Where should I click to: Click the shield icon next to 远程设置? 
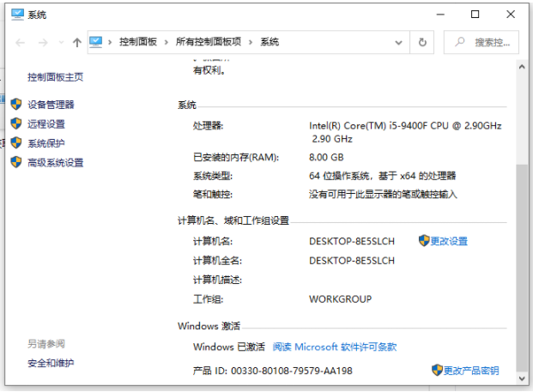pyautogui.click(x=15, y=124)
